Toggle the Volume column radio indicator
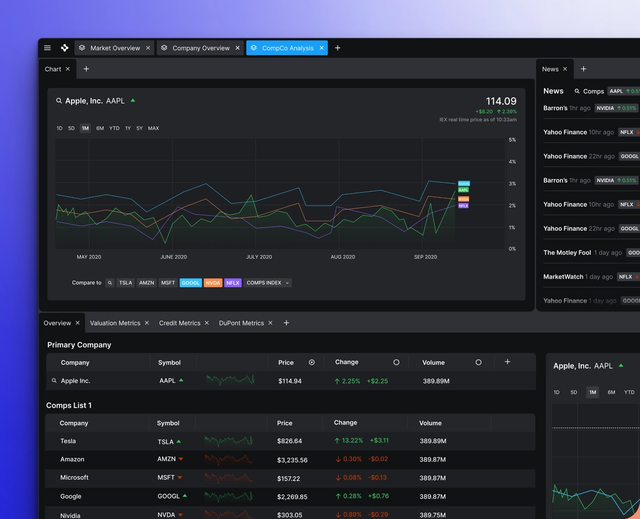640x519 pixels. [x=478, y=362]
